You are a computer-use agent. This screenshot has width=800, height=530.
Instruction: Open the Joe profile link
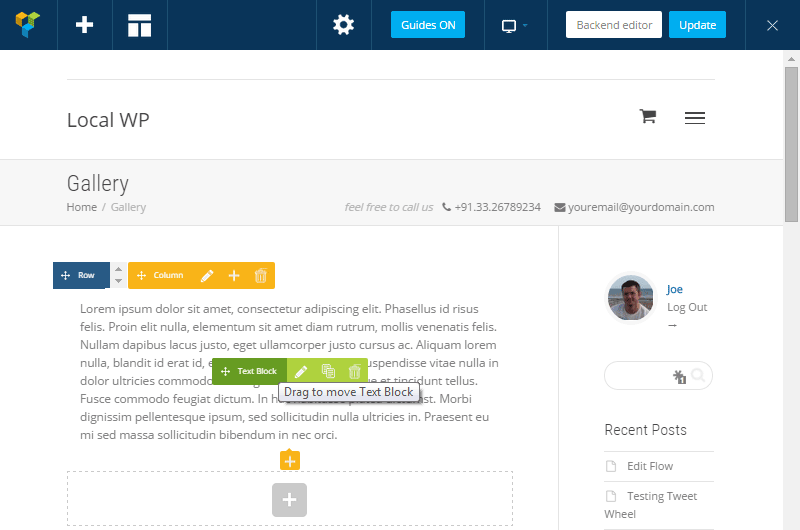pos(674,289)
